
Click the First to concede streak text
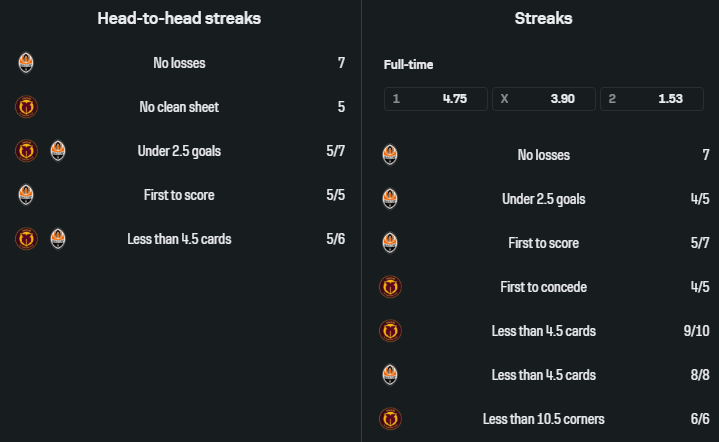(543, 287)
